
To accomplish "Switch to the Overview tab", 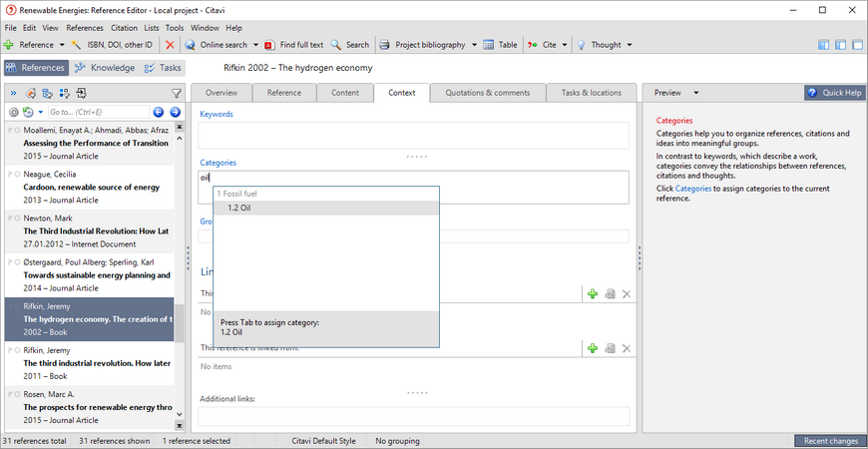I will (221, 93).
